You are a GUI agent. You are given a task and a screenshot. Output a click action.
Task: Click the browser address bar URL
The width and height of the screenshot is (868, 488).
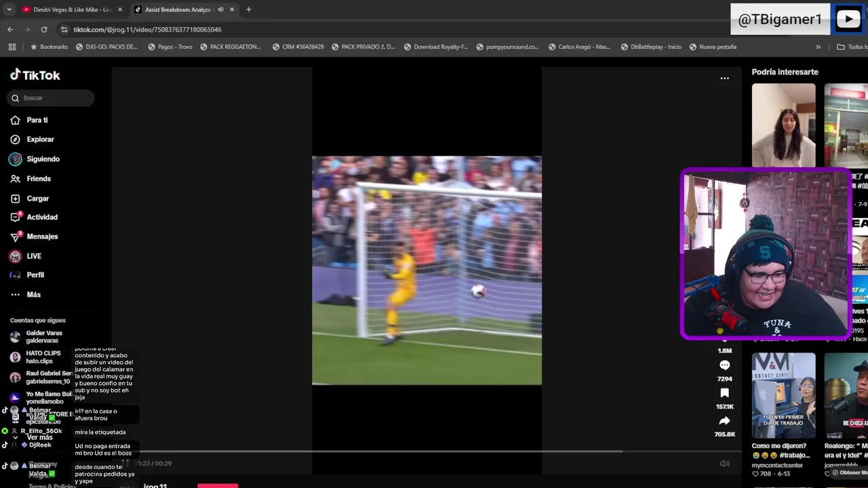(x=147, y=30)
